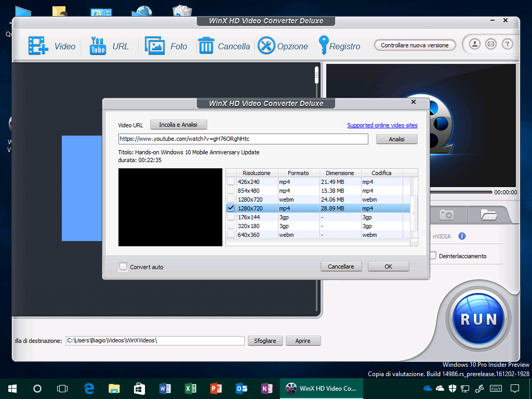Click the Incolla e Analisi button

(178, 125)
